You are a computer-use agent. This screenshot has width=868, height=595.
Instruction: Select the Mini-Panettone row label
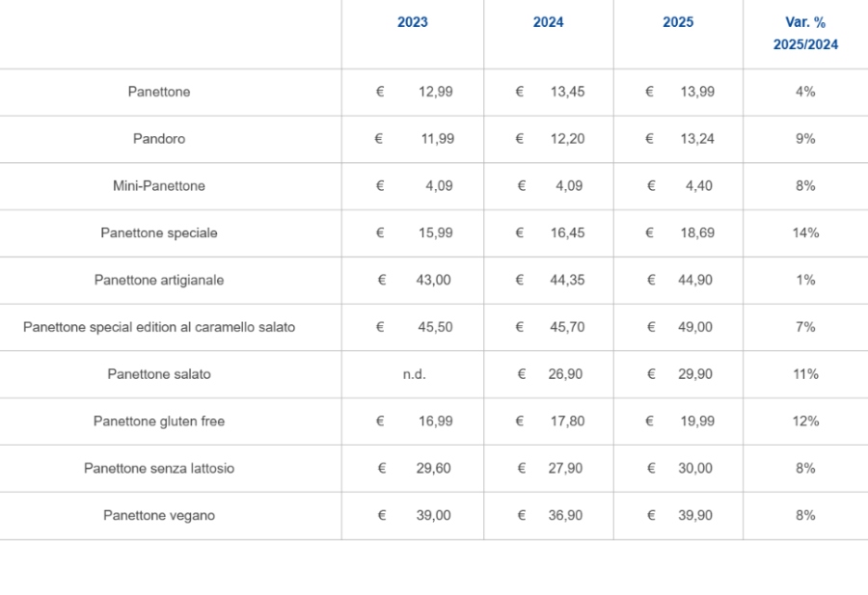[159, 186]
